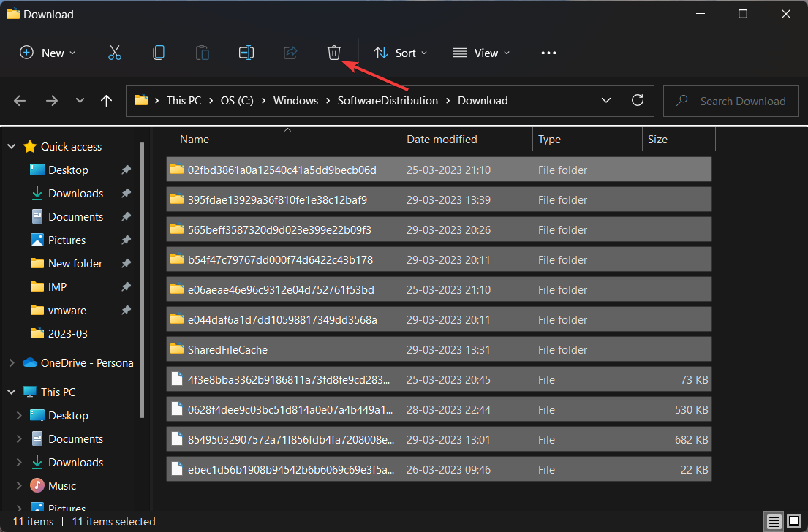Image resolution: width=808 pixels, height=532 pixels.
Task: Select Music under This PC
Action: 62,486
